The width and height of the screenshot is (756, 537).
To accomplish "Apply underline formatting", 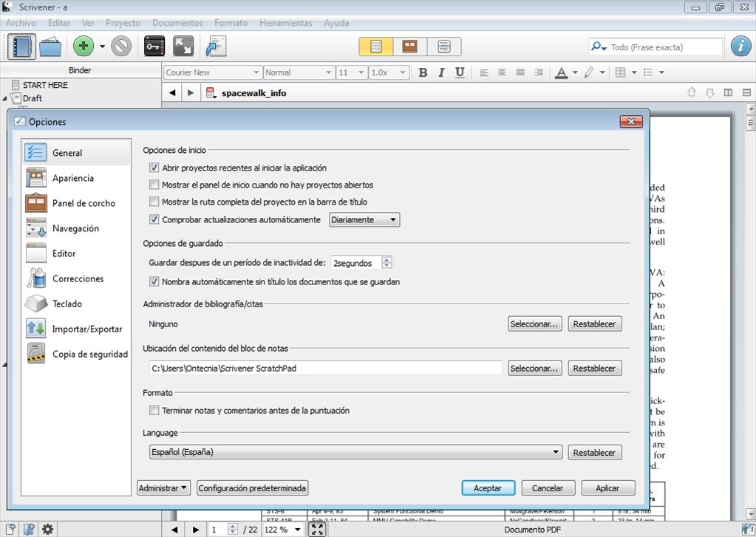I will 460,72.
